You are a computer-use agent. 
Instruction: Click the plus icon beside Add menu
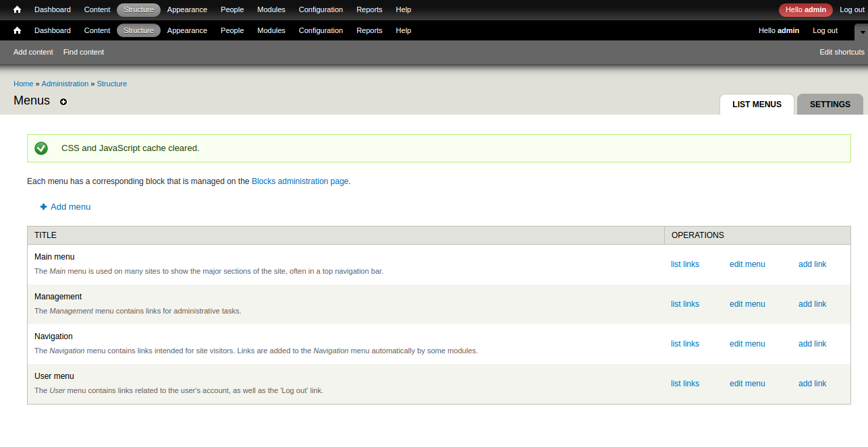(x=43, y=206)
